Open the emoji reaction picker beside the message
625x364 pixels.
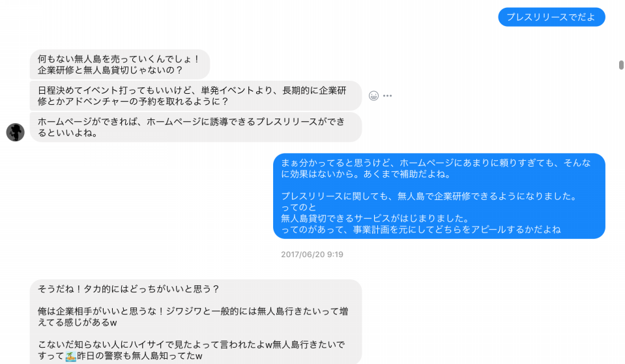pyautogui.click(x=373, y=96)
